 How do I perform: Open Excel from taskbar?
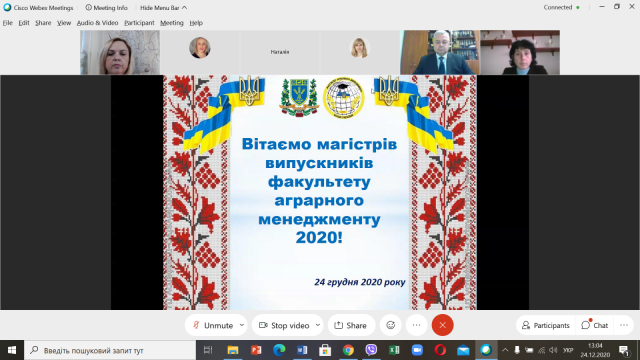pyautogui.click(x=394, y=350)
